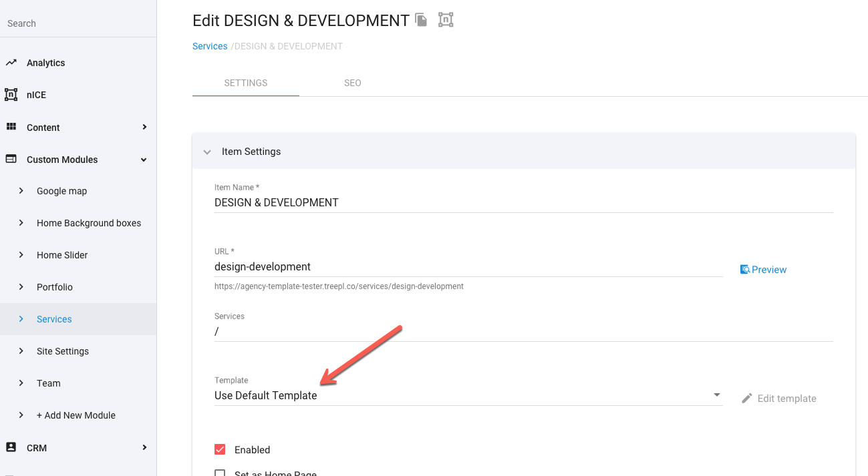The width and height of the screenshot is (868, 476).
Task: Click the Analytics trend line icon
Action: click(11, 63)
